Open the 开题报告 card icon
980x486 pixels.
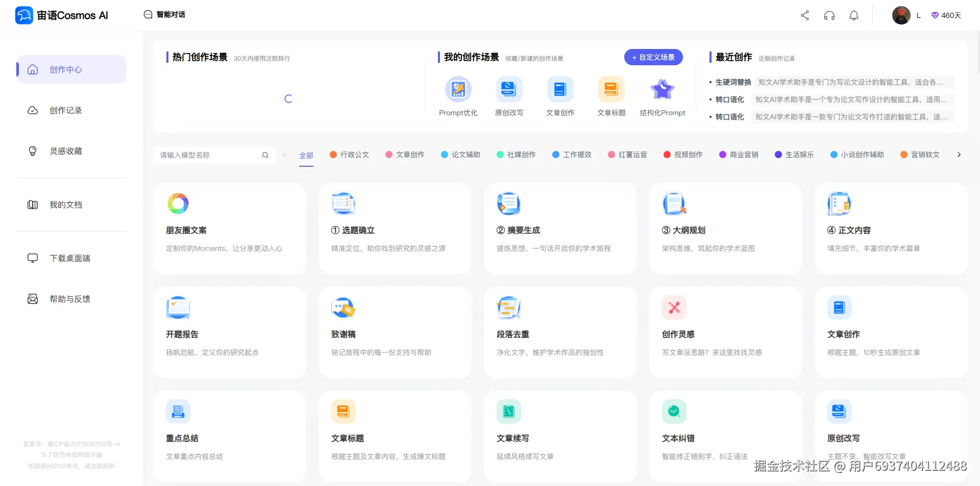(x=178, y=308)
